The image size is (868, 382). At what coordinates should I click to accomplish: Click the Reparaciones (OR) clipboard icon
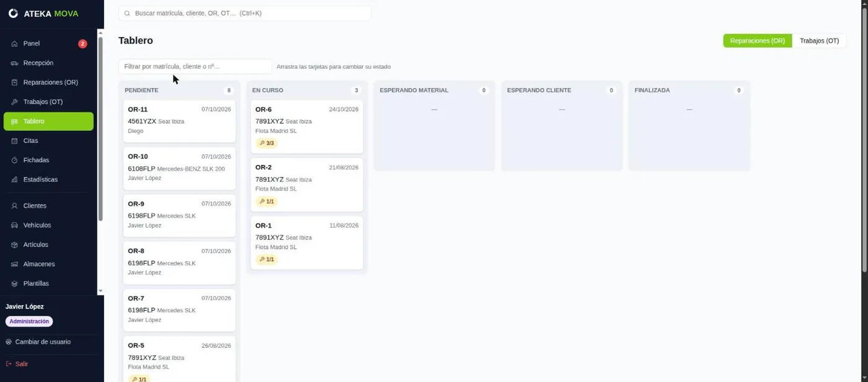[x=15, y=82]
